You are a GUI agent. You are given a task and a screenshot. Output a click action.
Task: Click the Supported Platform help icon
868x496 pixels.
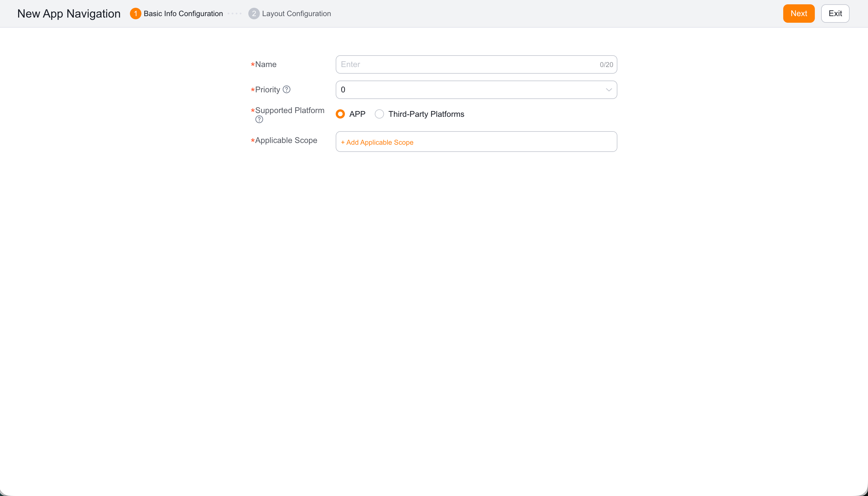point(259,119)
